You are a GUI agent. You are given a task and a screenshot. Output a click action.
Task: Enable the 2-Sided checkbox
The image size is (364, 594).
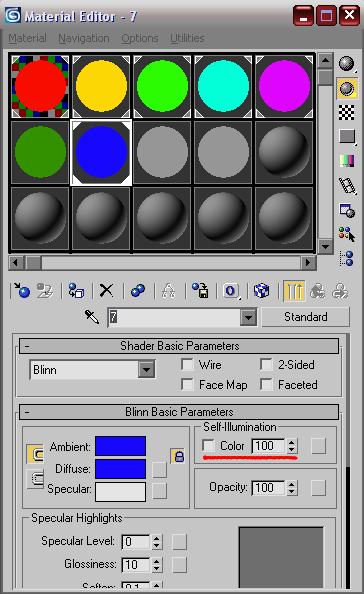tap(266, 365)
